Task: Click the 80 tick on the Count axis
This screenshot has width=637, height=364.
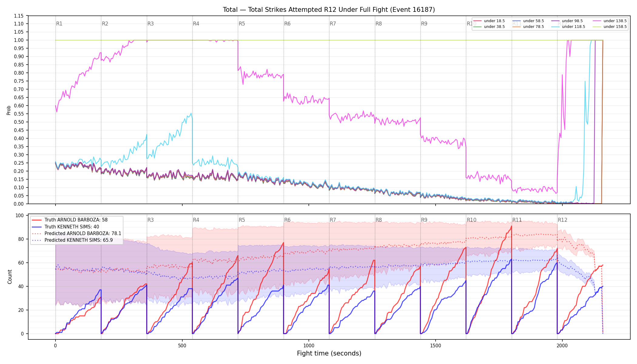Action: click(21, 239)
